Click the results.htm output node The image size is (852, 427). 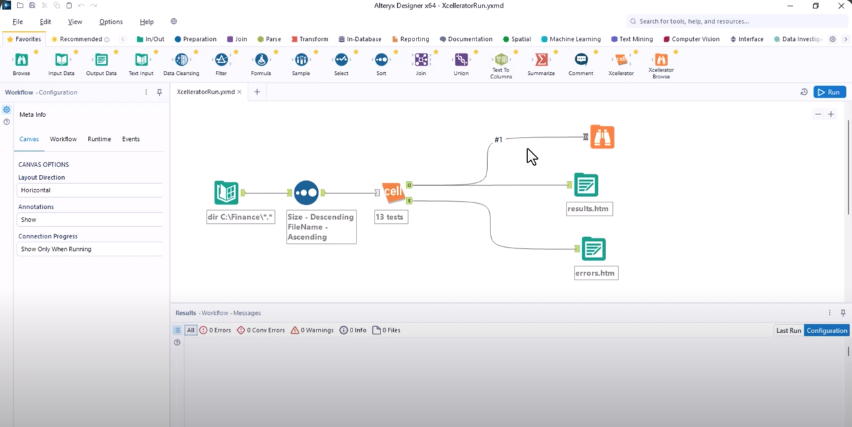tap(586, 185)
